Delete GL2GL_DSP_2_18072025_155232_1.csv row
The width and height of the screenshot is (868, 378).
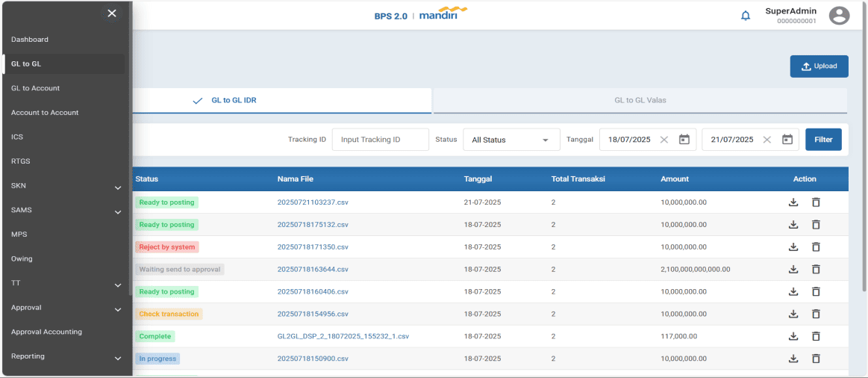tap(816, 336)
